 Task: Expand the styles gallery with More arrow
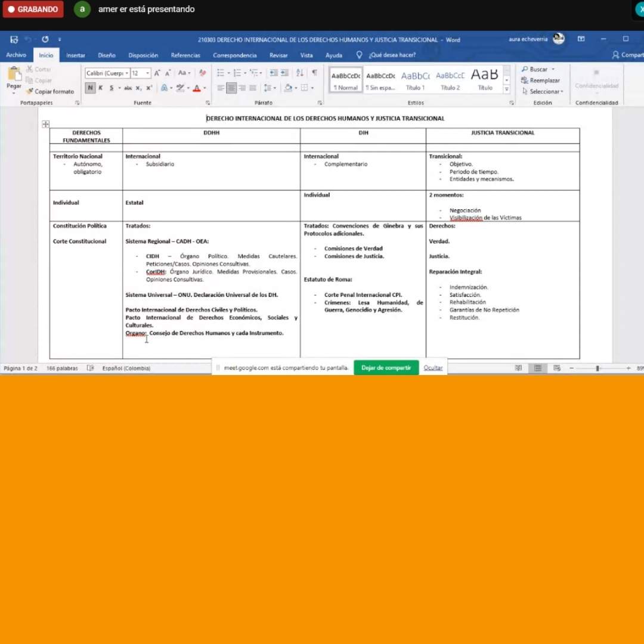tap(507, 89)
